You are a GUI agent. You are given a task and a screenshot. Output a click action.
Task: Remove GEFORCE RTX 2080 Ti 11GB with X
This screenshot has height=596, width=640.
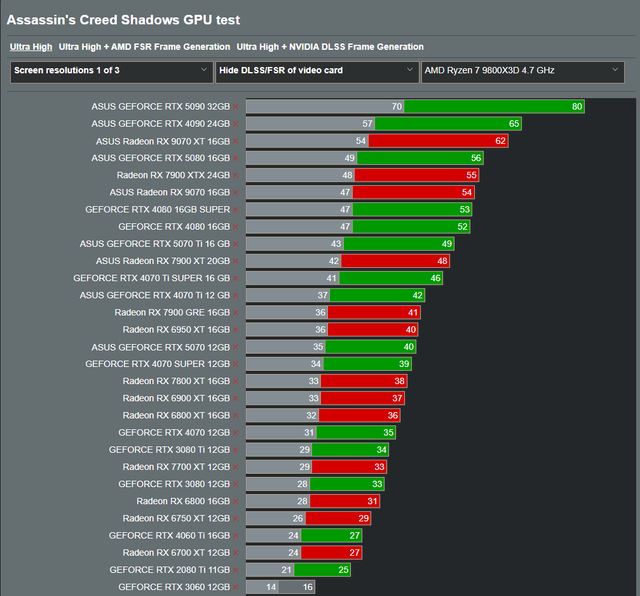point(236,570)
